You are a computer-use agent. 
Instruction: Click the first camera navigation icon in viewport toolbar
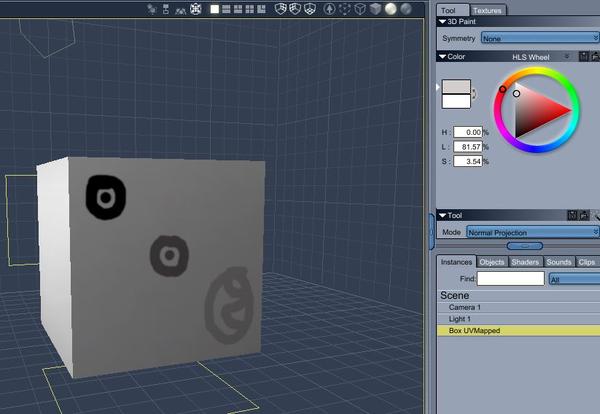(152, 9)
